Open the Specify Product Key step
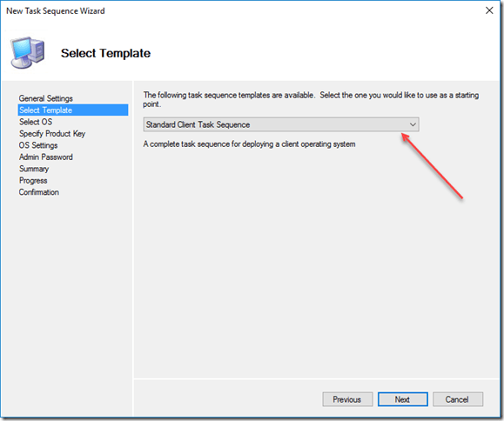Image resolution: width=504 pixels, height=421 pixels. click(52, 134)
